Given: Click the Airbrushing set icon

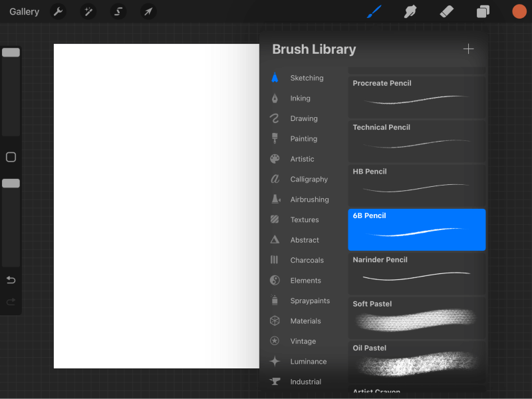Looking at the screenshot, I should 275,199.
